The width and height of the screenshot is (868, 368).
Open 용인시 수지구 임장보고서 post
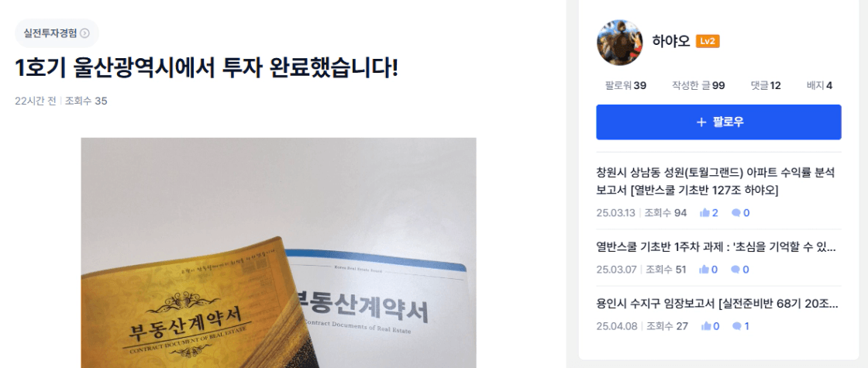coord(717,304)
